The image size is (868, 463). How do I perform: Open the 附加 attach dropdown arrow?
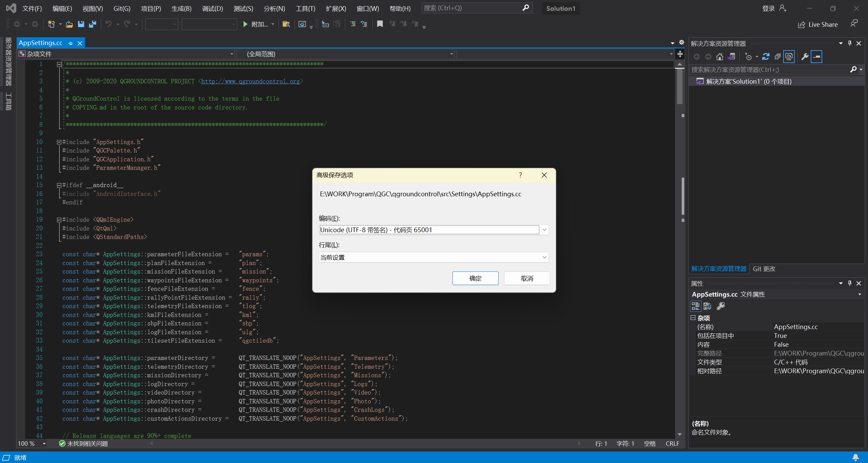click(273, 24)
